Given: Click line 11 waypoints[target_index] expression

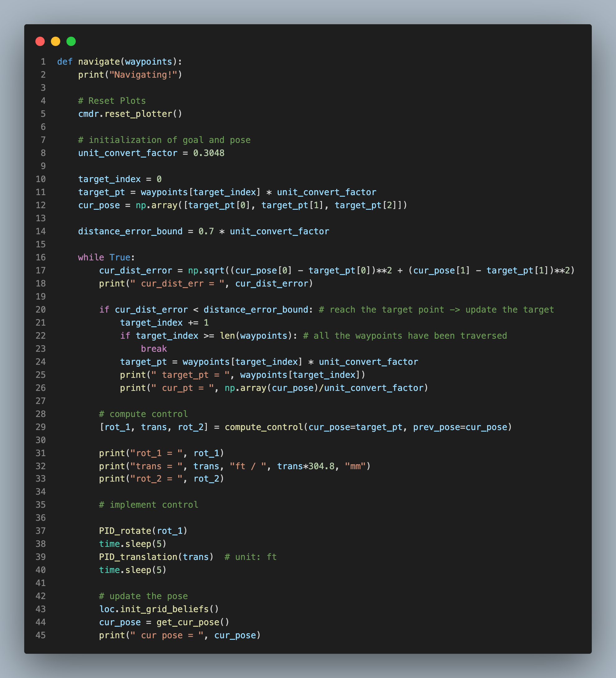Looking at the screenshot, I should pos(201,192).
